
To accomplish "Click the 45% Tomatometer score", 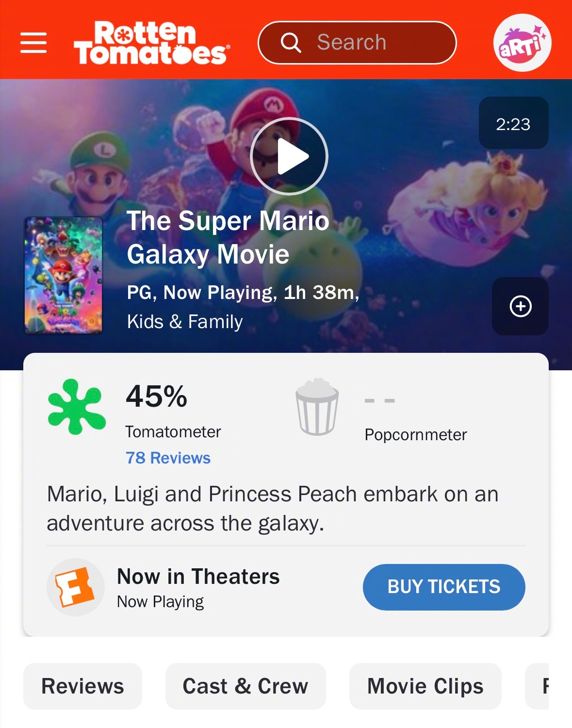I will click(156, 396).
